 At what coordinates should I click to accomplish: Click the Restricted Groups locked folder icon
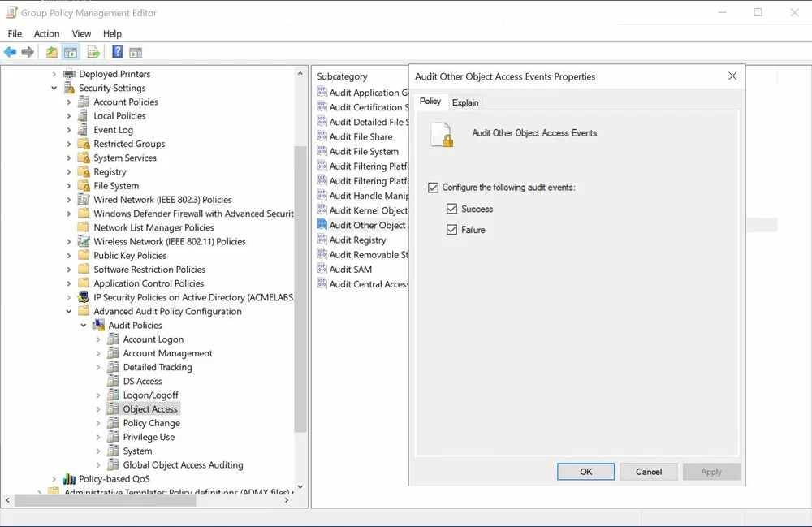pos(84,144)
